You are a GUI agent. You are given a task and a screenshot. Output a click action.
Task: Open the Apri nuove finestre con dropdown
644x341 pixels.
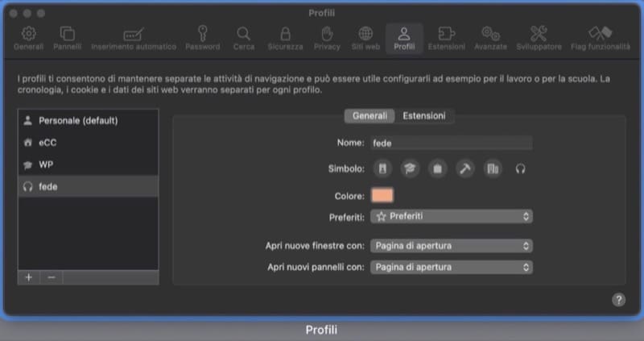452,246
